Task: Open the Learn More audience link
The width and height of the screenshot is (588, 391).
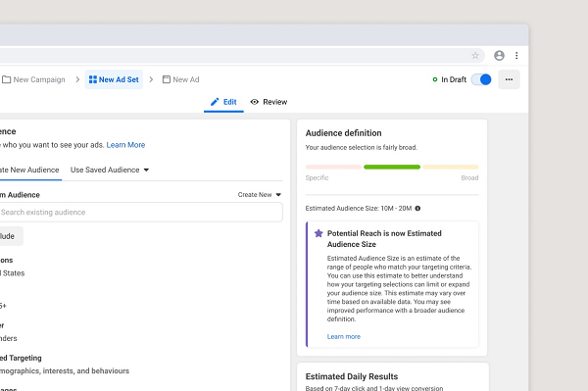Action: (x=125, y=145)
